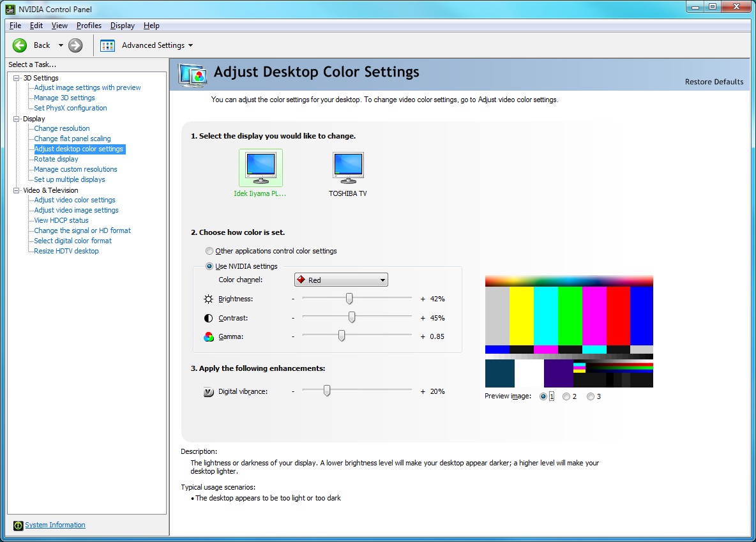
Task: Select preview image 3 radio button
Action: (x=591, y=396)
